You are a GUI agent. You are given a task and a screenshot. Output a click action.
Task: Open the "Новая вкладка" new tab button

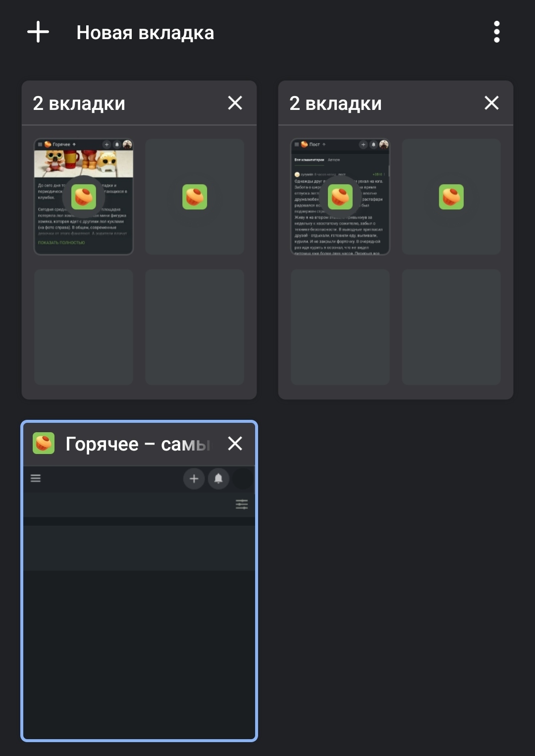145,33
